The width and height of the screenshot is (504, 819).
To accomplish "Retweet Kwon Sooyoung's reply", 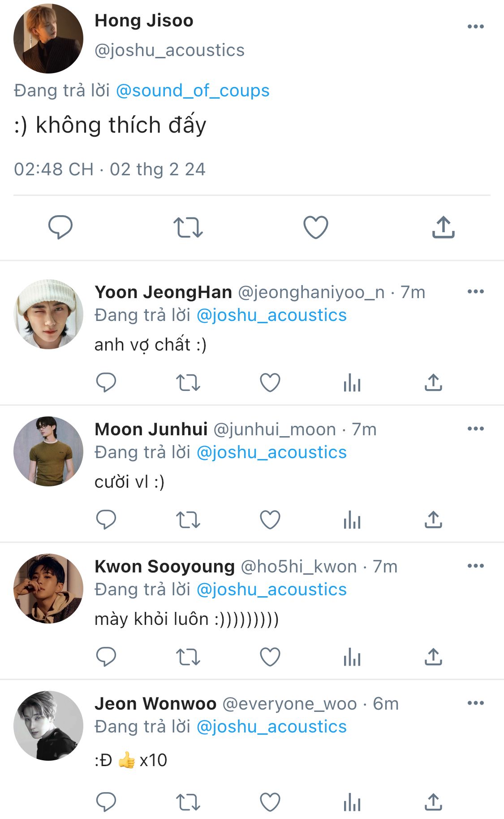I will pyautogui.click(x=188, y=657).
